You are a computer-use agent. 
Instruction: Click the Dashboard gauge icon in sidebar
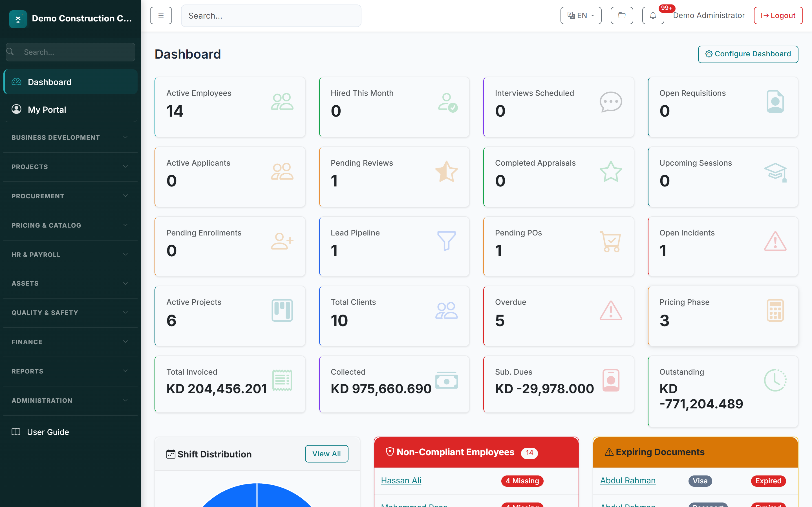16,82
